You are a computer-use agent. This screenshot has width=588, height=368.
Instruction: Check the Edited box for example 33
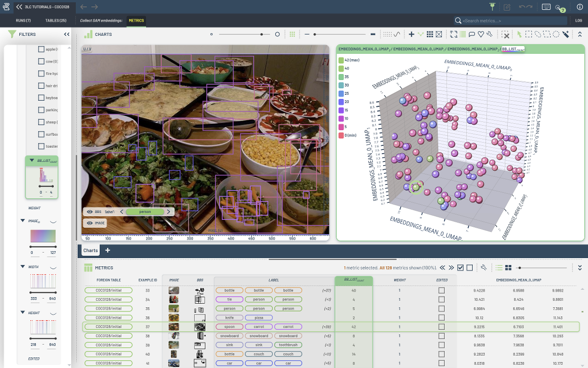[441, 291]
